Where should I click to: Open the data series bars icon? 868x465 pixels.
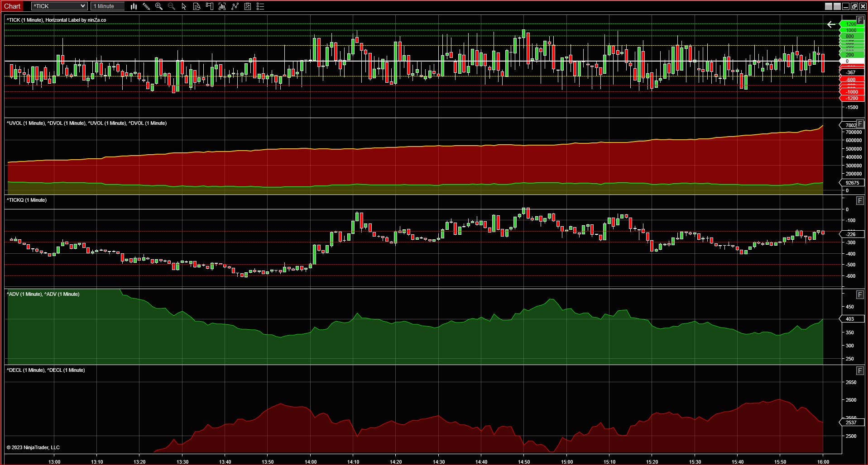222,6
